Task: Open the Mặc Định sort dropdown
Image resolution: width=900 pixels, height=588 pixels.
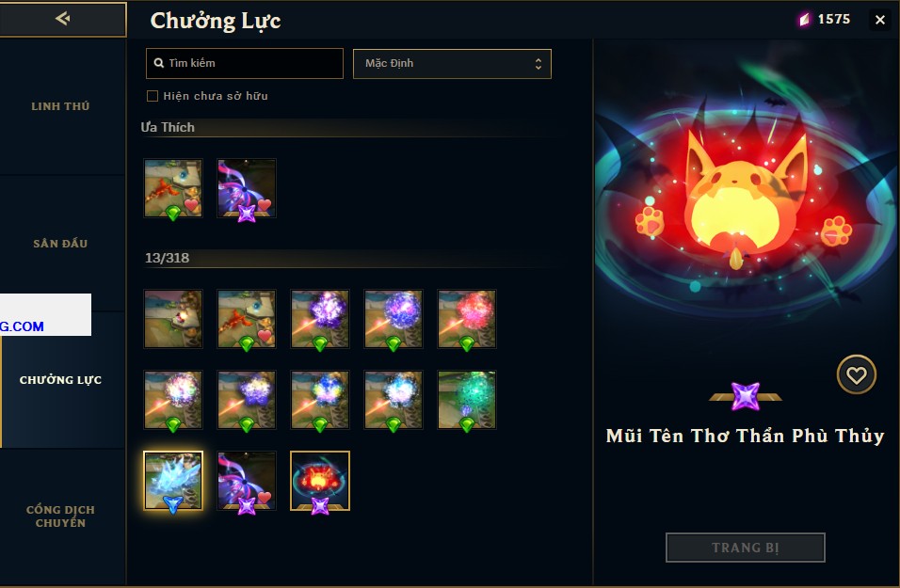Action: (x=452, y=64)
